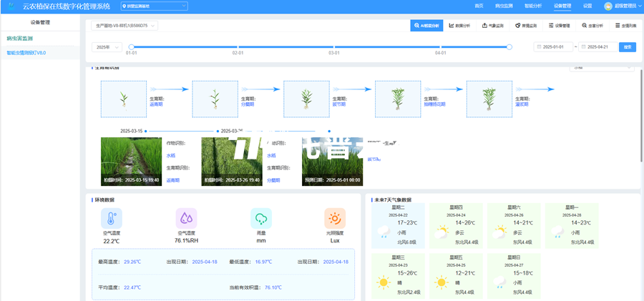The width and height of the screenshot is (644, 301).
Task: Click the rainy weather icon for 星期一
Action: coord(557,232)
